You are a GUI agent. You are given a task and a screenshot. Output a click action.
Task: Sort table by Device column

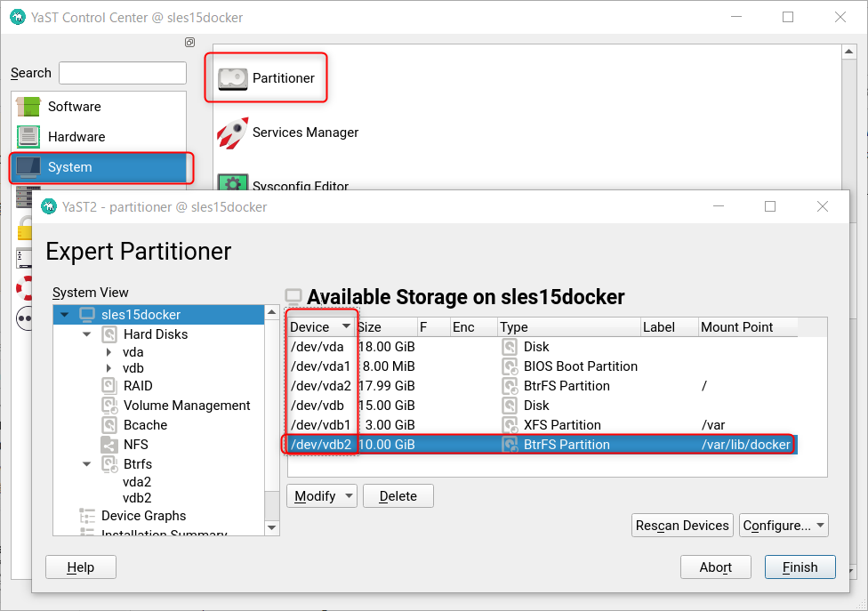click(x=321, y=327)
